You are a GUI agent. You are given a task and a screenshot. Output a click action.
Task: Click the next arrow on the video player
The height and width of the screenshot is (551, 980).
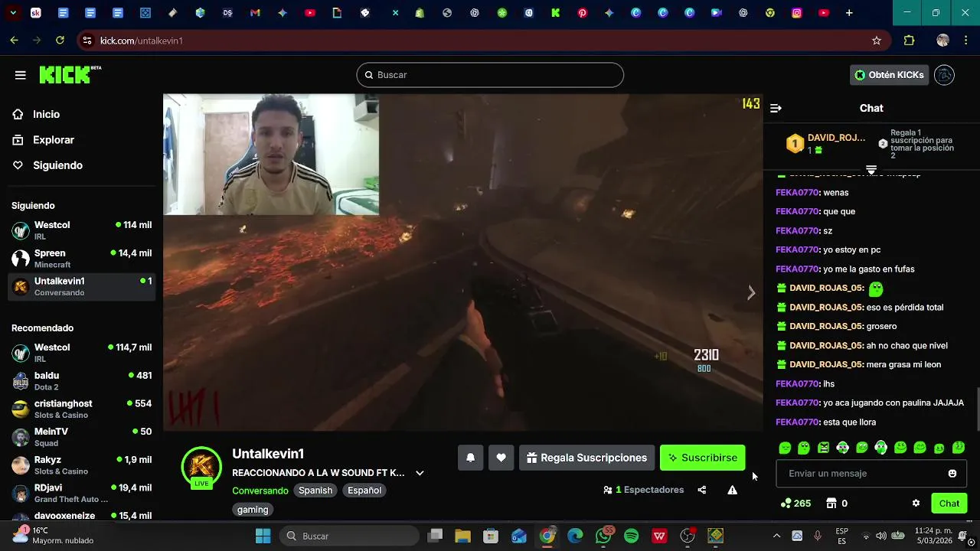click(751, 292)
